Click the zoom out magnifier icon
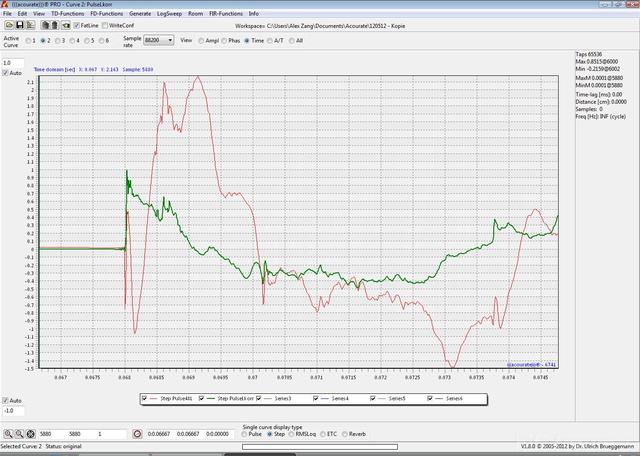The width and height of the screenshot is (640, 456). coord(19,434)
